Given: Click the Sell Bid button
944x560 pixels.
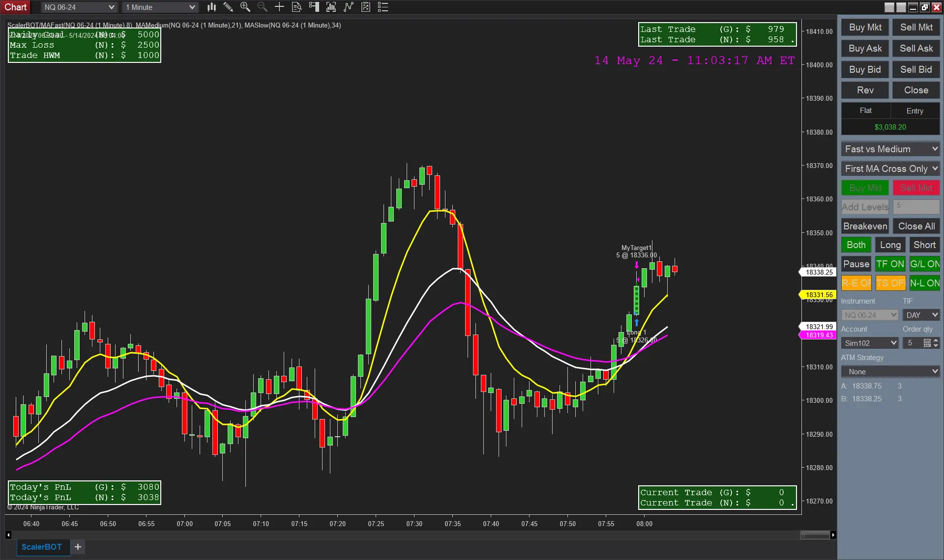Looking at the screenshot, I should tap(916, 70).
